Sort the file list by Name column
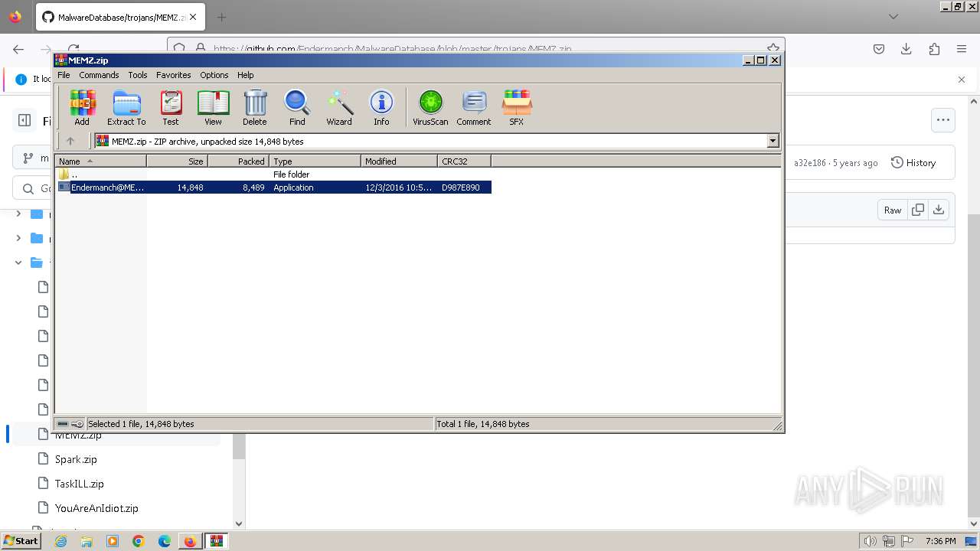This screenshot has height=551, width=980. [100, 161]
